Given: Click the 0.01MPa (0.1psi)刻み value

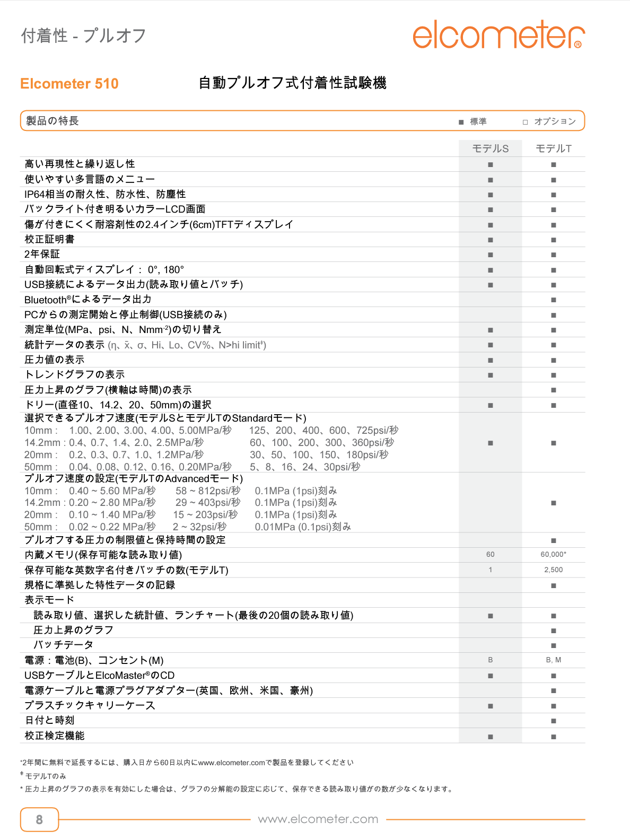Looking at the screenshot, I should (303, 527).
